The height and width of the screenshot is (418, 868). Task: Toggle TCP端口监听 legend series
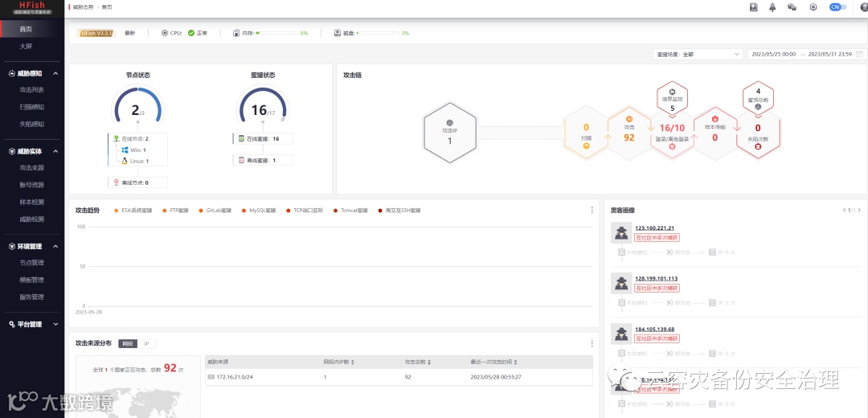pyautogui.click(x=305, y=211)
